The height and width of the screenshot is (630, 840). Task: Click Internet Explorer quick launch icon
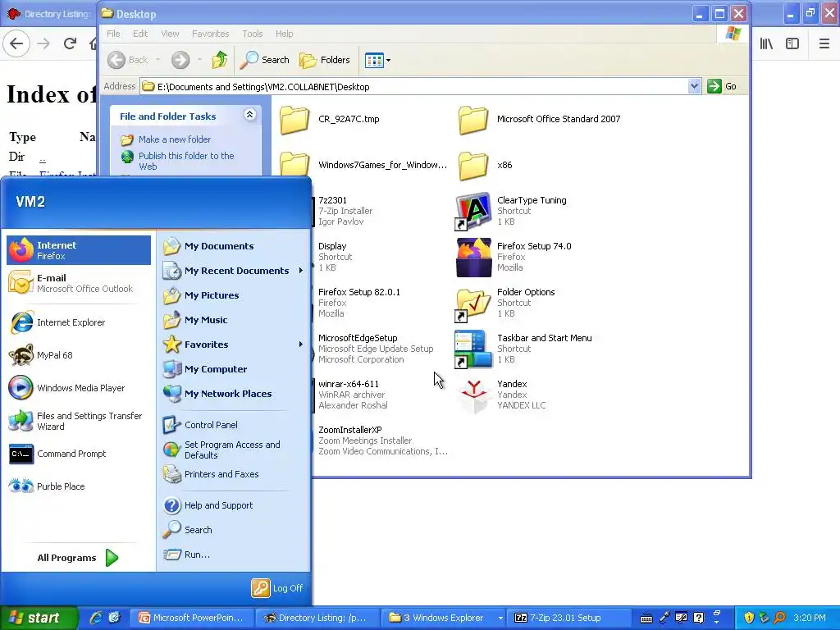(x=96, y=618)
